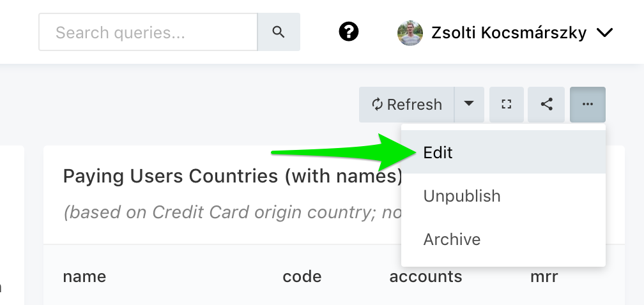Toggle fullscreen mode for the dashboard
644x305 pixels.
(x=507, y=104)
